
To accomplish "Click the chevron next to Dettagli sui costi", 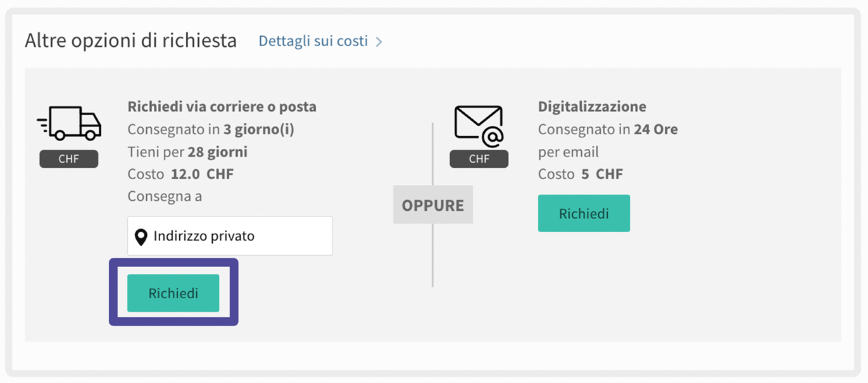I will tap(379, 42).
